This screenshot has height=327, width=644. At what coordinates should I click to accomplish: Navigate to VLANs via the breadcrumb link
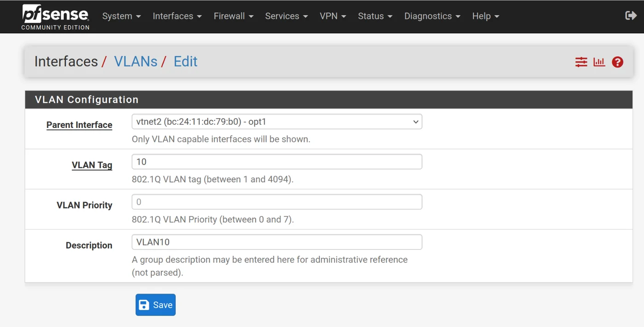pyautogui.click(x=136, y=61)
